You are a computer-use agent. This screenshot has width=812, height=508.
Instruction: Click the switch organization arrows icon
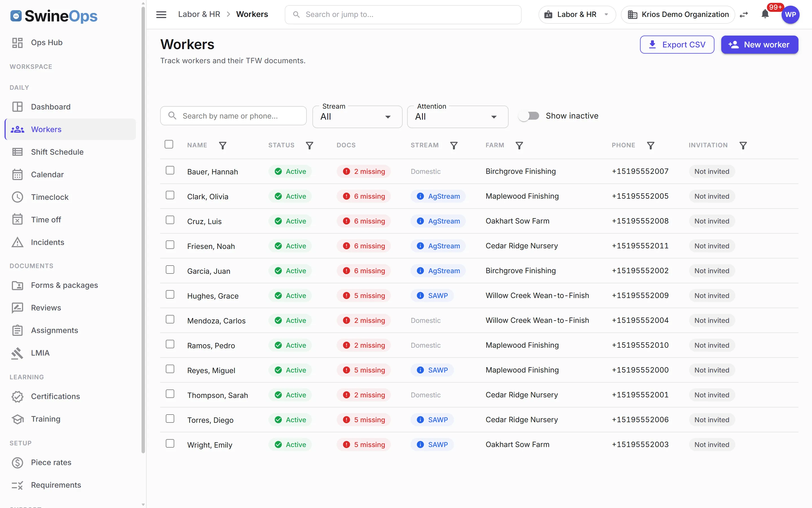(x=744, y=14)
